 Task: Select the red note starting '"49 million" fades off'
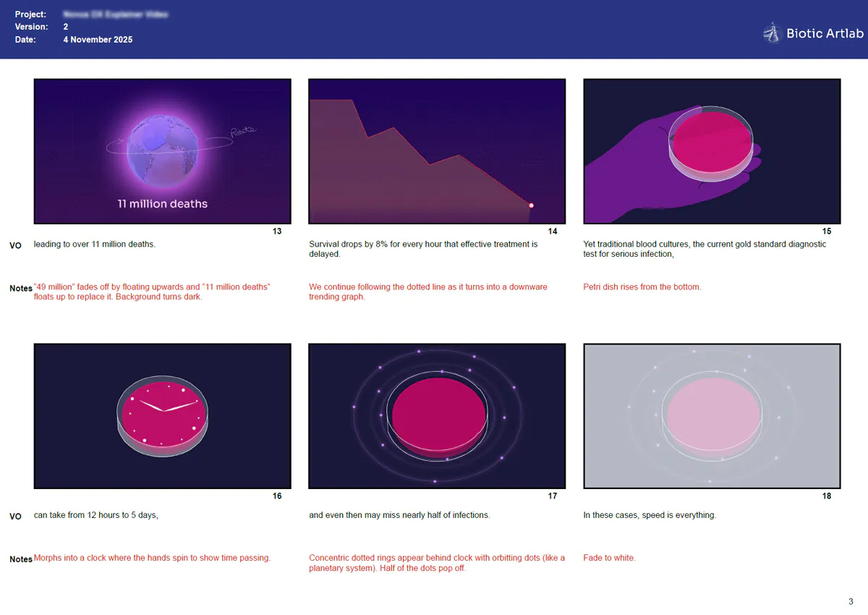pos(152,292)
